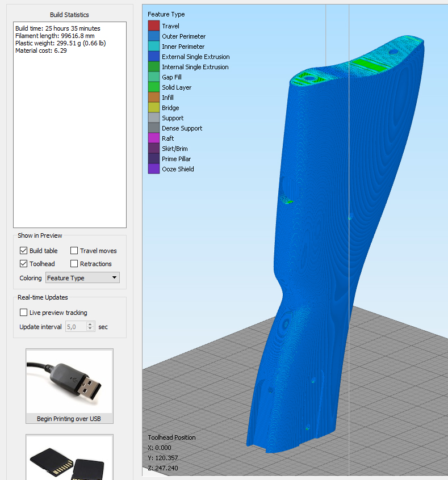Click the SD card save button
This screenshot has width=448, height=480.
tap(70, 457)
